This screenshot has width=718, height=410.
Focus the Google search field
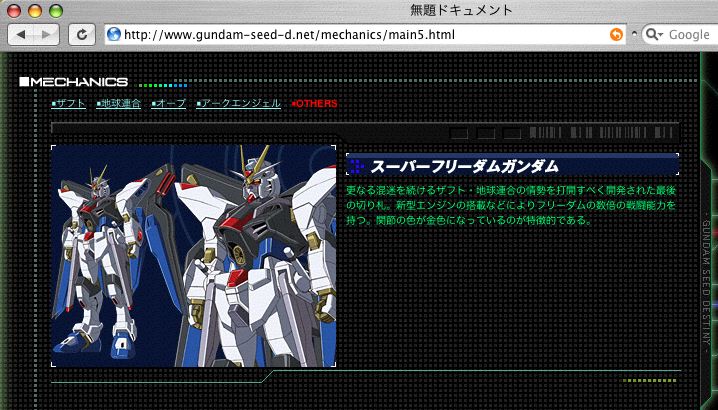pyautogui.click(x=680, y=34)
